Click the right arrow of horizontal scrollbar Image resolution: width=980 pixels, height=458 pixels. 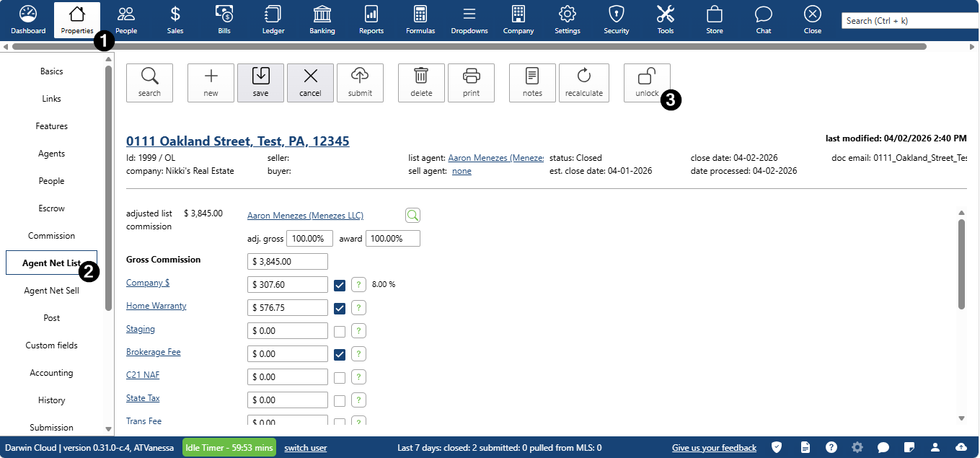pyautogui.click(x=973, y=46)
